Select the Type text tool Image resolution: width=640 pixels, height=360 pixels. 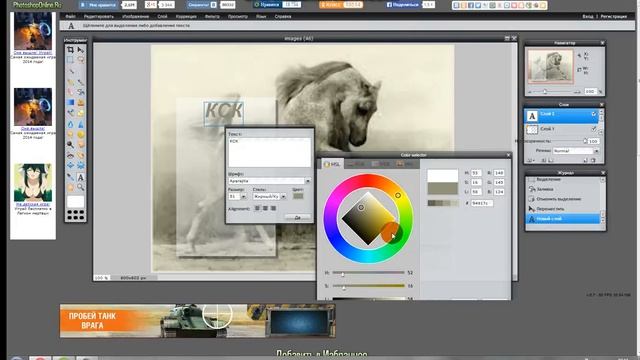coord(81,177)
